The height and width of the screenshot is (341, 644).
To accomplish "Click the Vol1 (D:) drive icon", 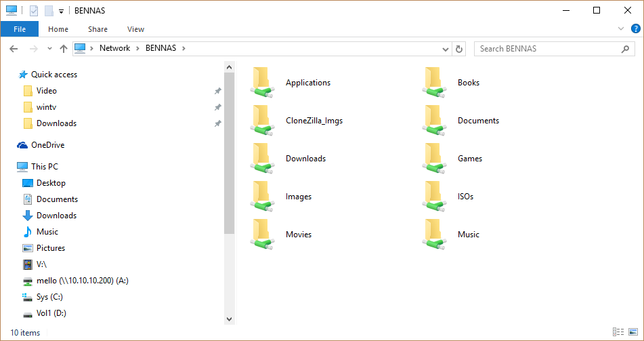I will tap(28, 314).
